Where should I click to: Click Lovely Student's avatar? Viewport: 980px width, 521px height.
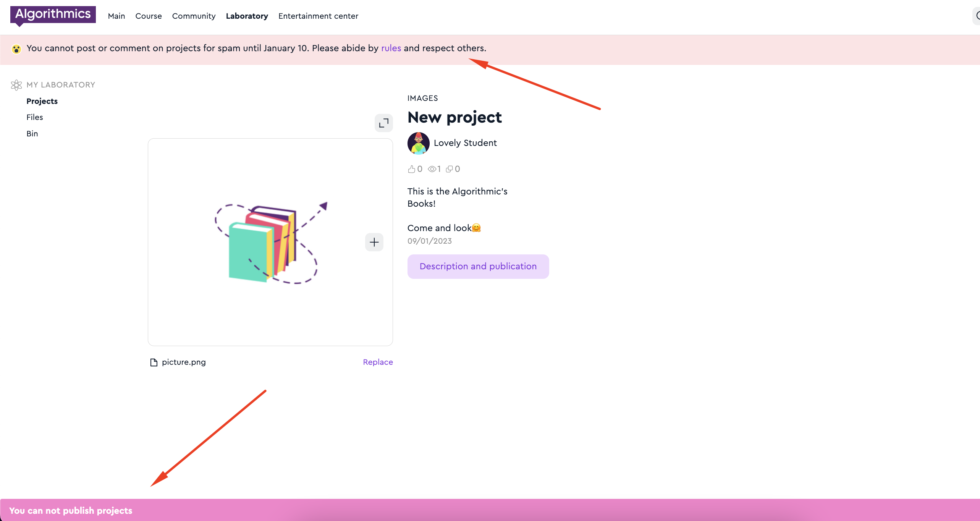tap(418, 143)
